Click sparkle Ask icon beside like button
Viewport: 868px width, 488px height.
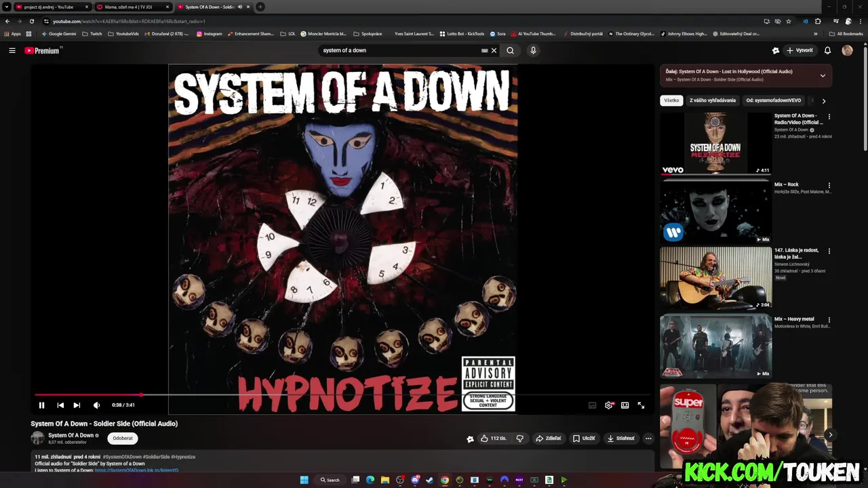click(x=470, y=439)
